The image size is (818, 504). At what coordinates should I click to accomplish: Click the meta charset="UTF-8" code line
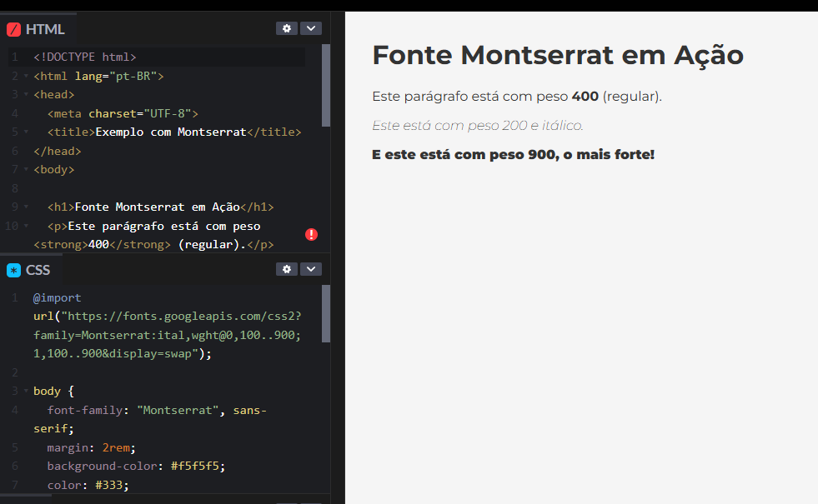pyautogui.click(x=123, y=113)
